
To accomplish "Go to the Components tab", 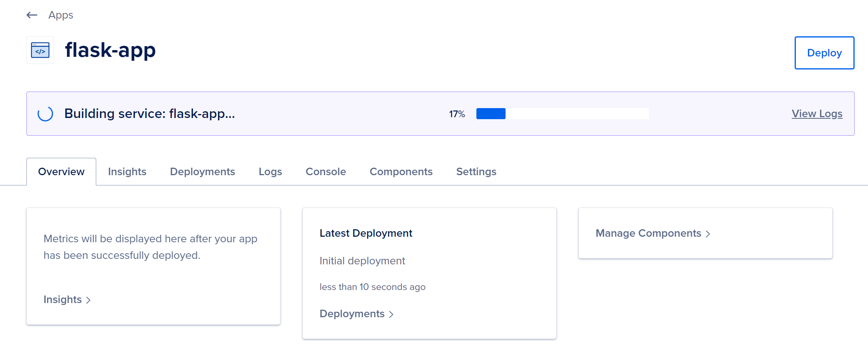I will click(401, 172).
